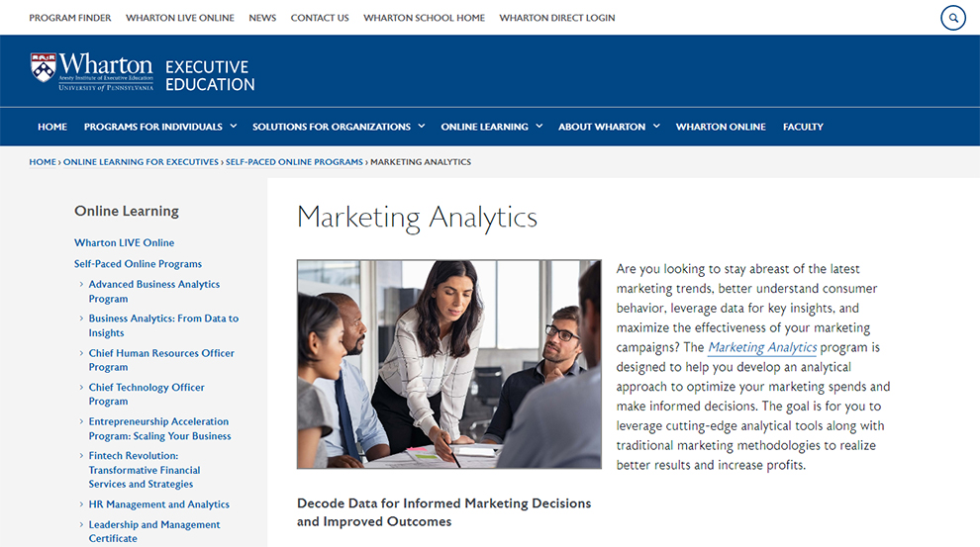Screen dimensions: 980x547
Task: Click the Wharton shield logo
Action: pyautogui.click(x=44, y=67)
